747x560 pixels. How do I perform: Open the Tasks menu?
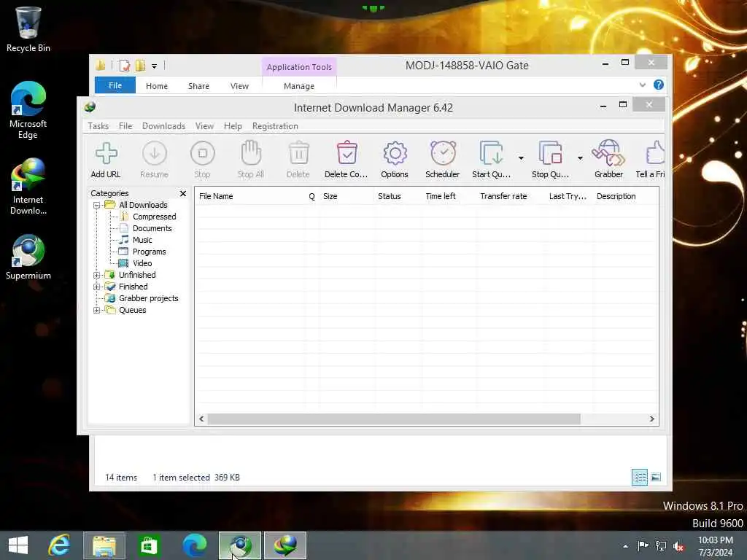(98, 126)
